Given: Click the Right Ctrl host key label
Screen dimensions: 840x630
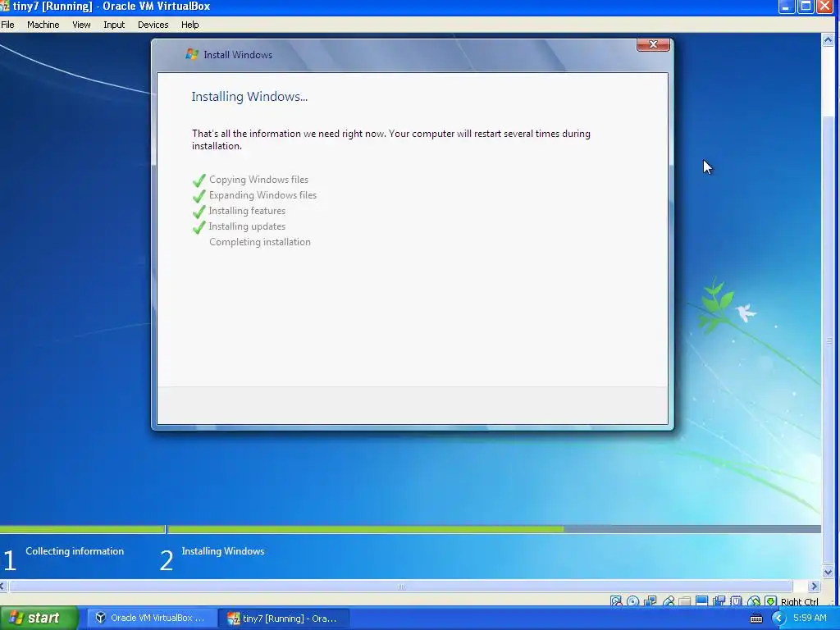Looking at the screenshot, I should click(x=799, y=601).
